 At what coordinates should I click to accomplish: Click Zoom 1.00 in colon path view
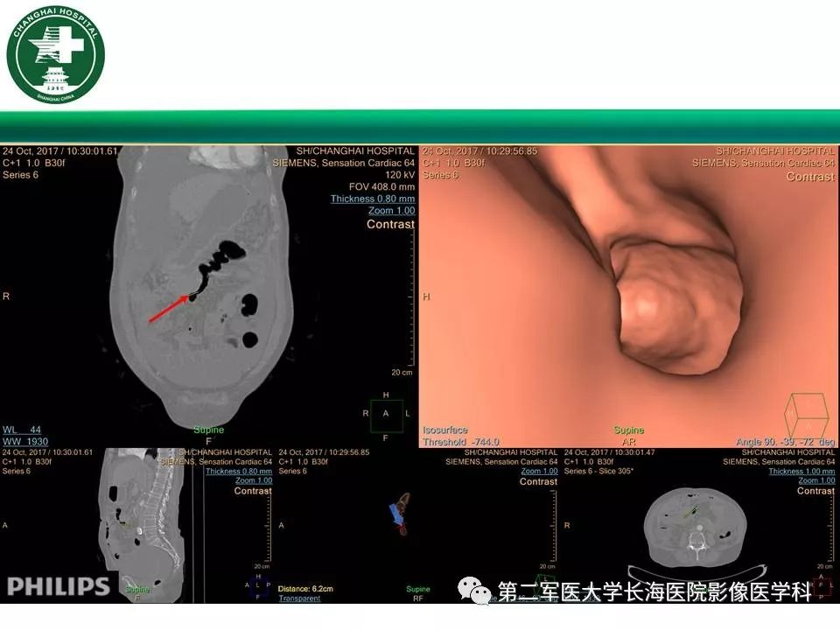pyautogui.click(x=539, y=472)
